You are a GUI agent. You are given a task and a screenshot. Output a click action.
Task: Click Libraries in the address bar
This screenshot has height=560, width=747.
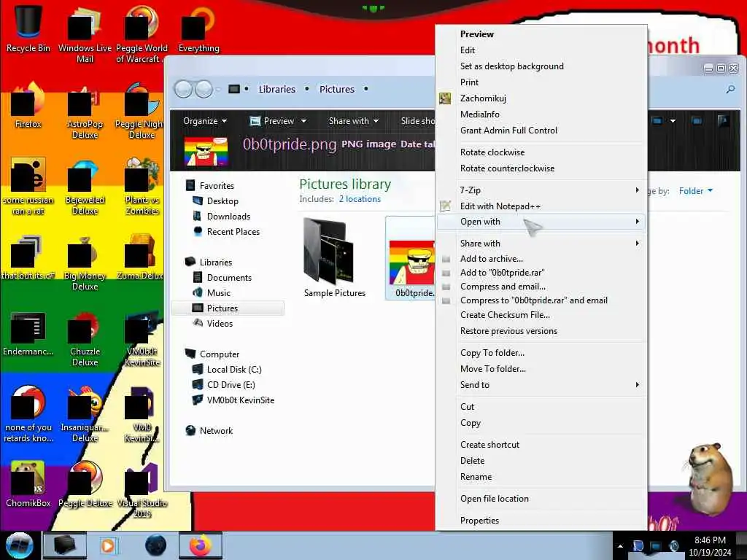tap(276, 89)
